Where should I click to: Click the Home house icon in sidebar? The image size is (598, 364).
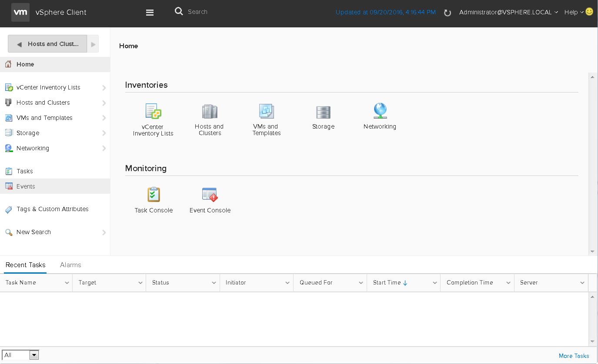tap(8, 64)
